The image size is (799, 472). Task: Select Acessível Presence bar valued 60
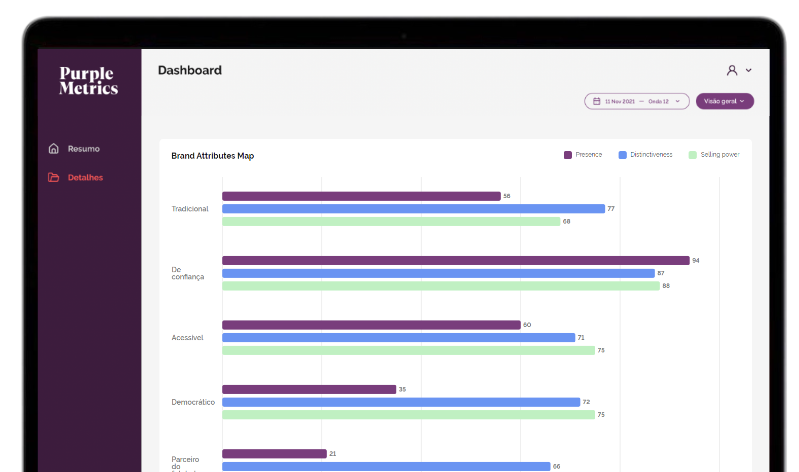click(x=371, y=325)
